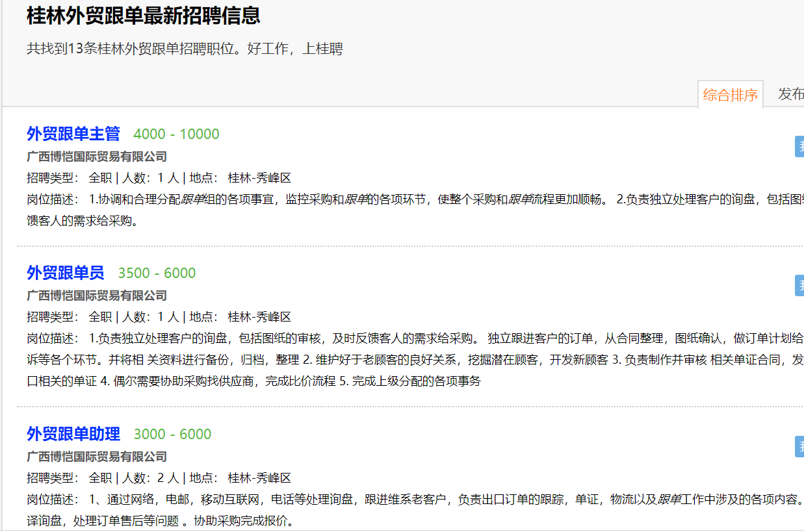Select the 综合排序 sorting tab
The width and height of the screenshot is (804, 532).
point(730,95)
